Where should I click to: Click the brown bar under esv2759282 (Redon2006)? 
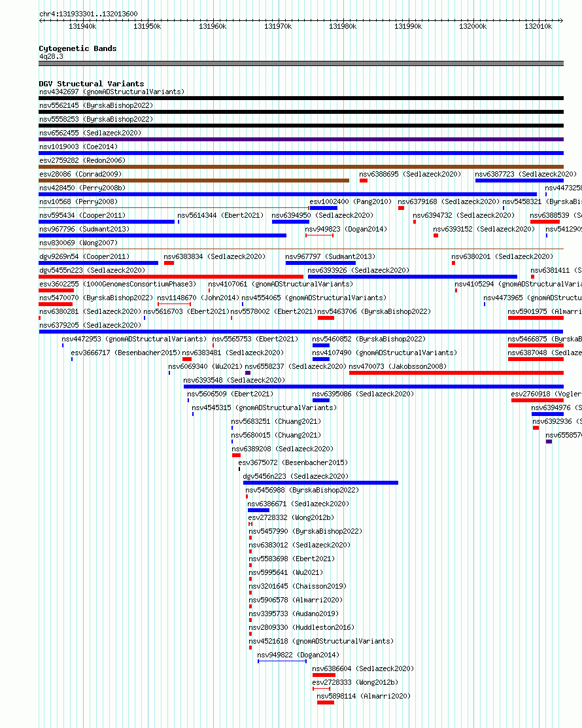point(301,167)
